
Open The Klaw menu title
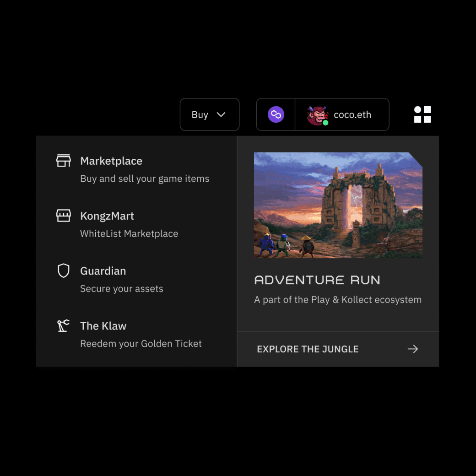103,326
